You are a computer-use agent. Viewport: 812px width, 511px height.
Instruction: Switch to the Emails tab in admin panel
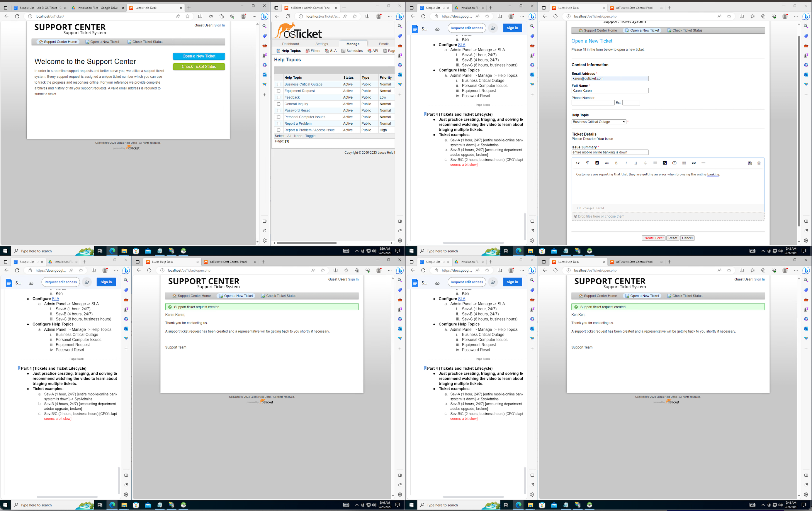point(384,43)
